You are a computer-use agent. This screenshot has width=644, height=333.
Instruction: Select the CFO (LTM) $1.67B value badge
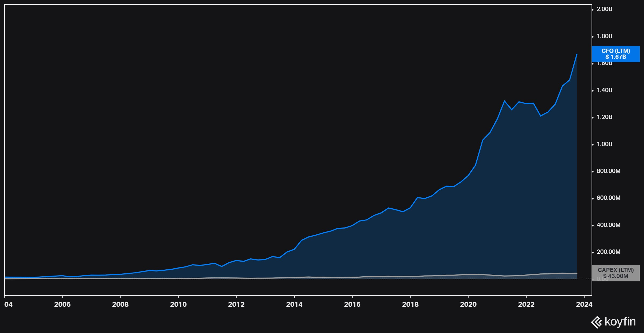pyautogui.click(x=616, y=54)
